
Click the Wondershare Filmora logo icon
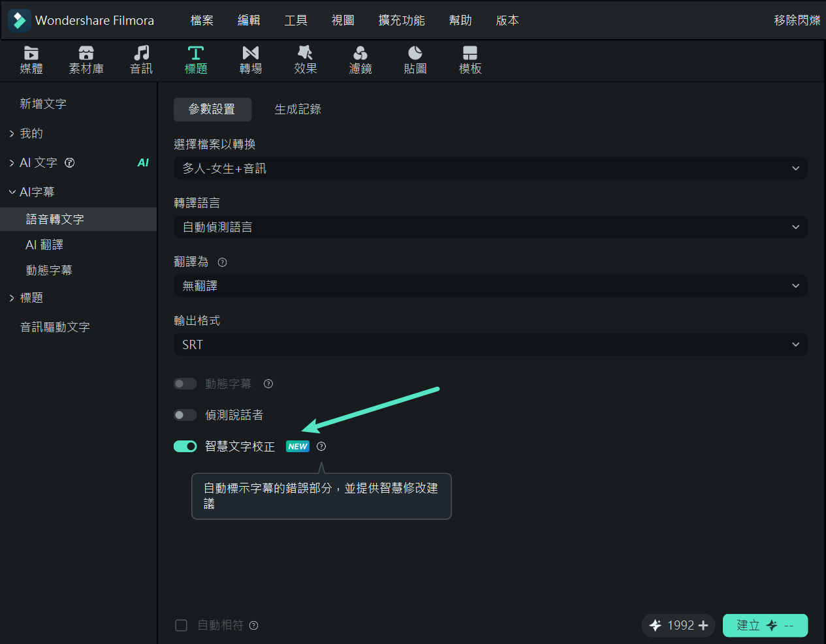(20, 20)
